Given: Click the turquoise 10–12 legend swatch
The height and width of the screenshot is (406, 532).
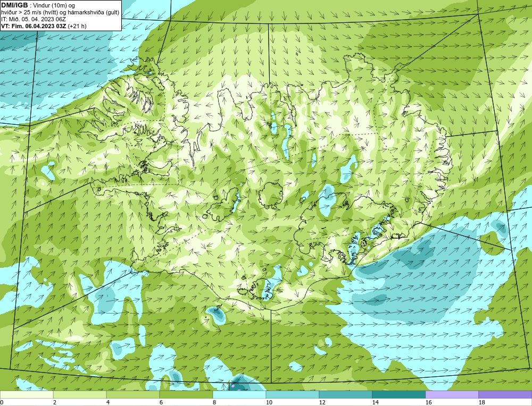Looking at the screenshot, I should pos(293,394).
